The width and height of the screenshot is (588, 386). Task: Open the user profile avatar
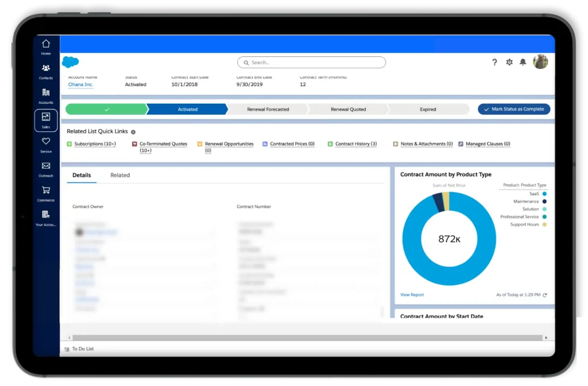click(x=540, y=62)
